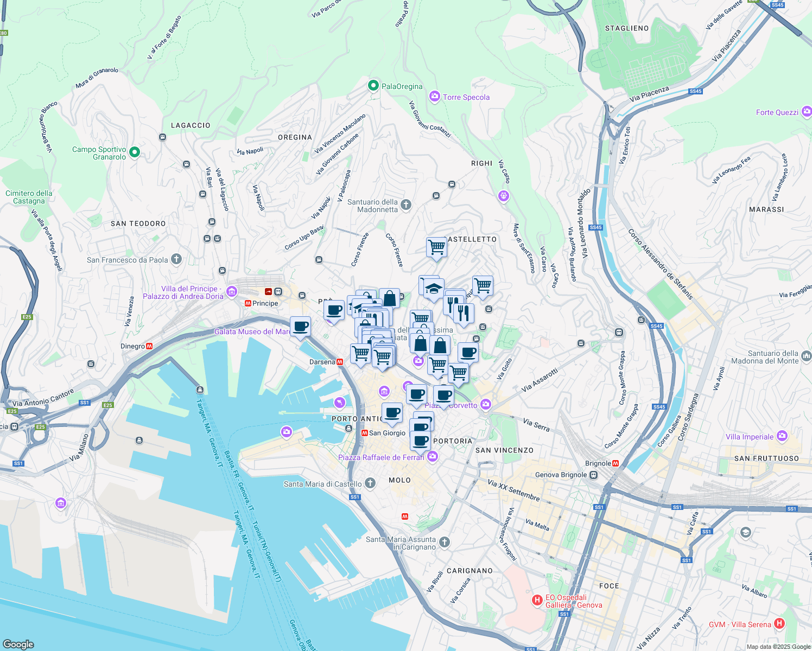Click the Corso Alessandro de Stefanis label
Viewport: 812px width, 651px height.
(x=661, y=264)
